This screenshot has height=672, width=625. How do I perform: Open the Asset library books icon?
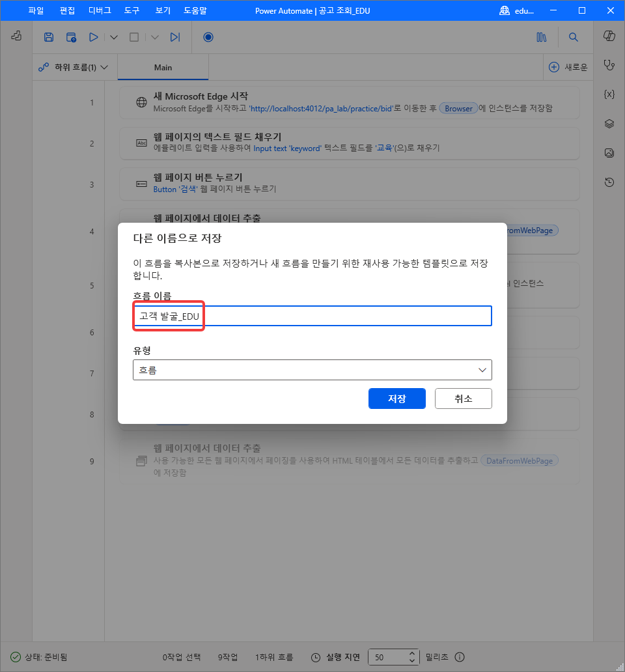[x=542, y=37]
